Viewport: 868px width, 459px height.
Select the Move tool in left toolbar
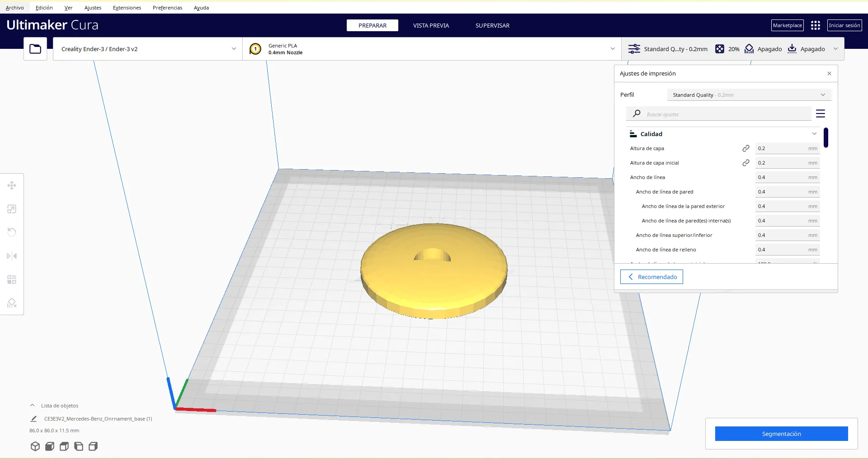(x=12, y=185)
